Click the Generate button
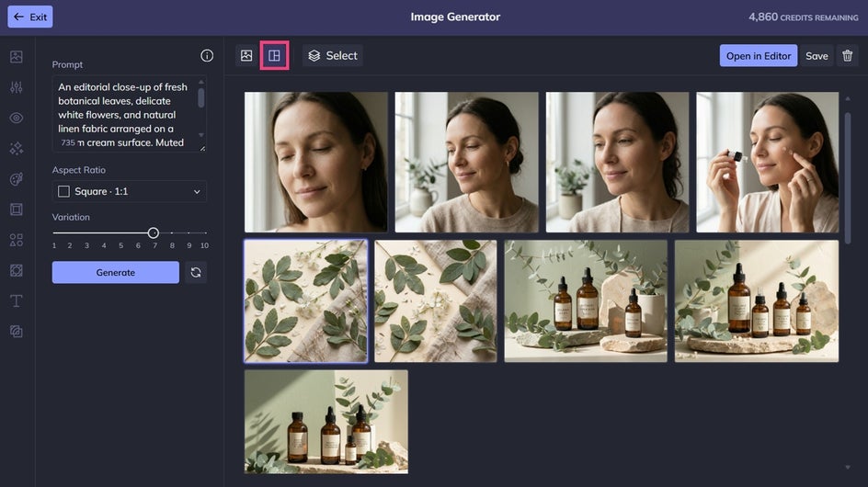 pyautogui.click(x=116, y=272)
